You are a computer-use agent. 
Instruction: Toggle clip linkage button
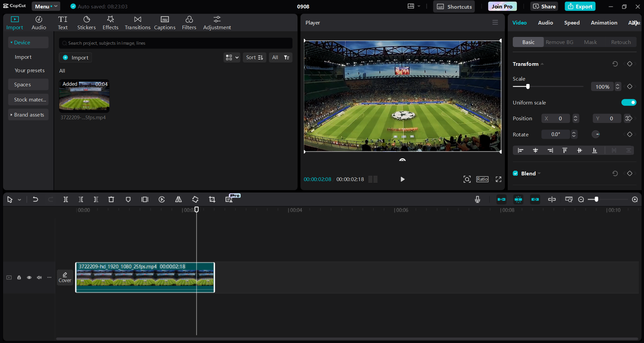tap(535, 200)
